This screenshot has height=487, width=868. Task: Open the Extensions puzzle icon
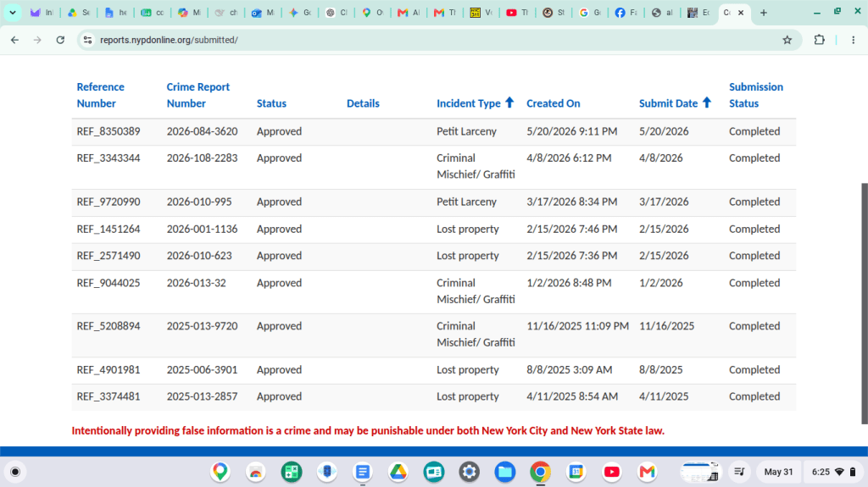(x=820, y=40)
